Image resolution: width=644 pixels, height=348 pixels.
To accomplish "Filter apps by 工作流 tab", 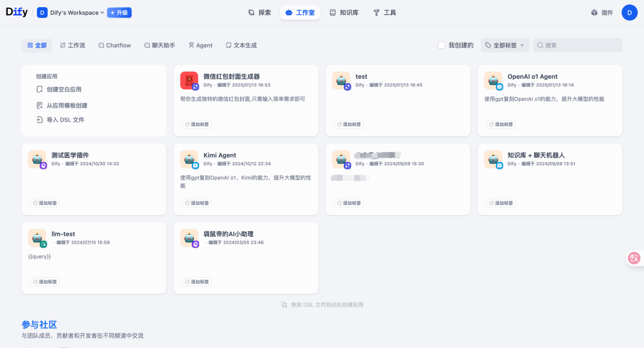I will (72, 45).
